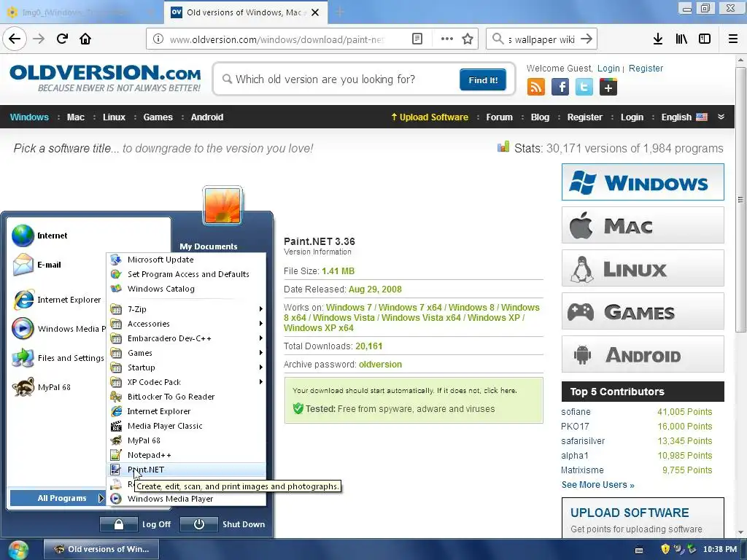Open the Login link beside Welcome Guest
Screen dimensions: 747x560
(x=608, y=69)
